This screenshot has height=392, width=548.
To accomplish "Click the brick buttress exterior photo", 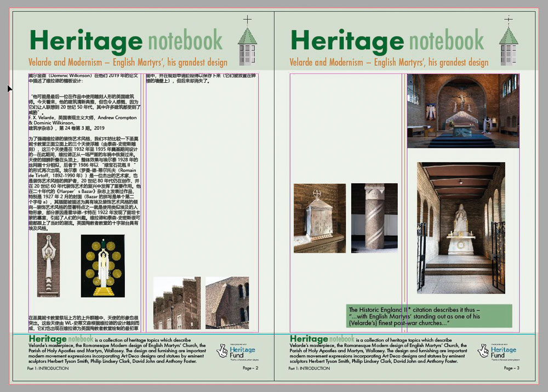I will pos(177,303).
